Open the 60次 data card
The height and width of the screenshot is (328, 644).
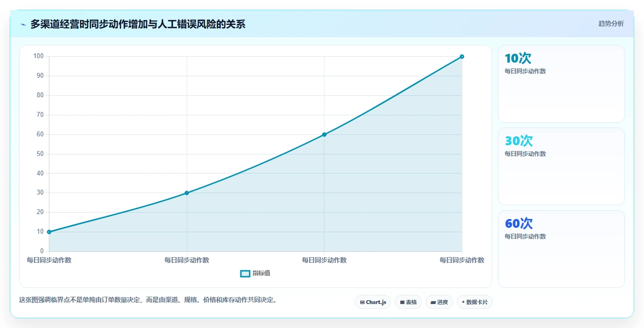tap(561, 249)
